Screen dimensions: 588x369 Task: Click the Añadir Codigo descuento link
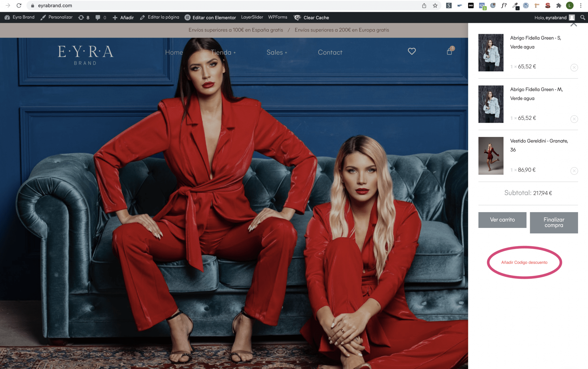point(524,262)
